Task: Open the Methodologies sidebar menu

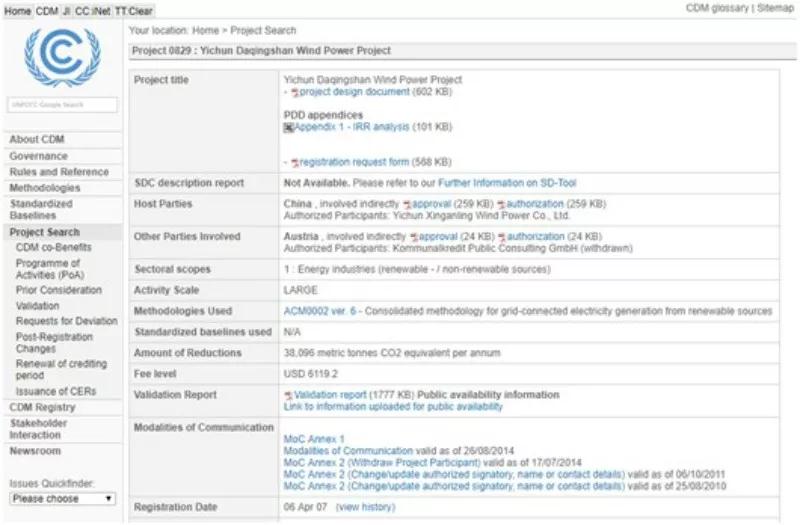Action: (45, 188)
